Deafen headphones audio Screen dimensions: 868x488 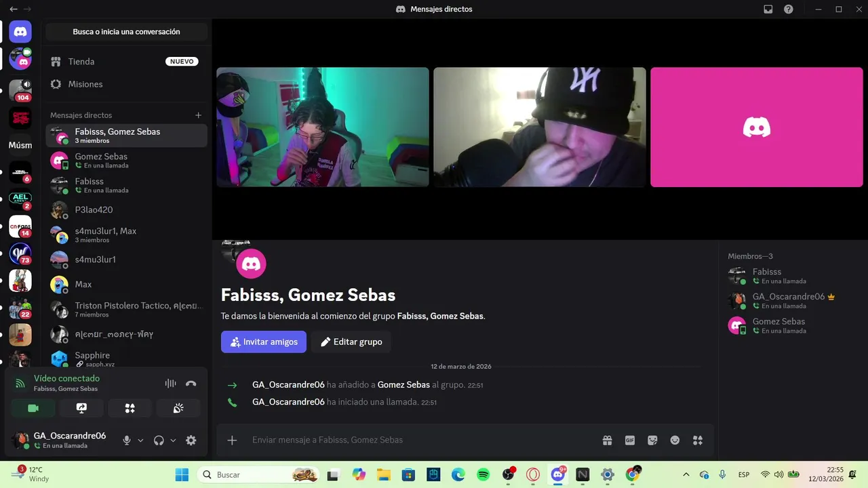click(x=159, y=440)
